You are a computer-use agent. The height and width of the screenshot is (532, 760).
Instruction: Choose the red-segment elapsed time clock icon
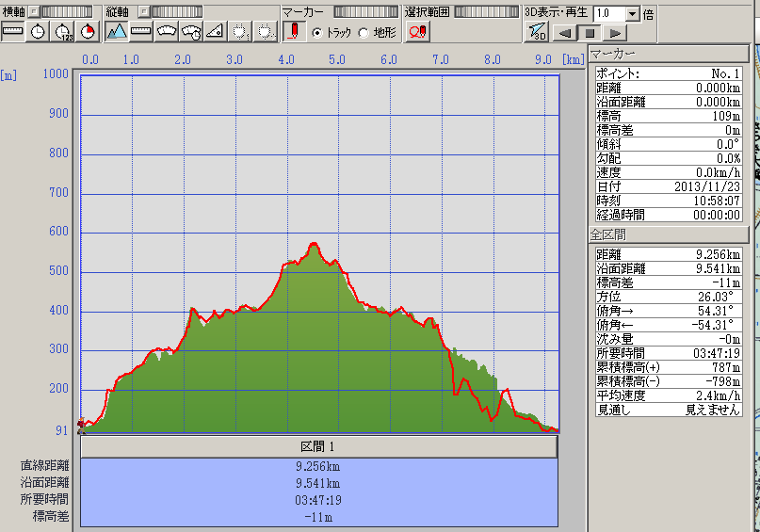click(88, 31)
